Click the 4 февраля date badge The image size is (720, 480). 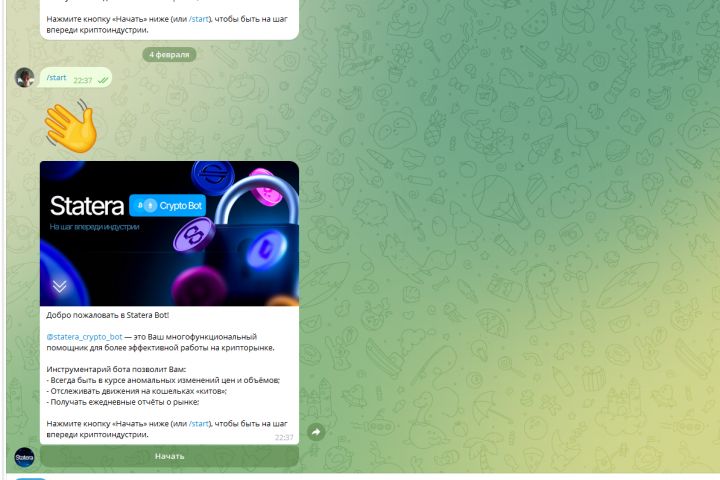169,55
